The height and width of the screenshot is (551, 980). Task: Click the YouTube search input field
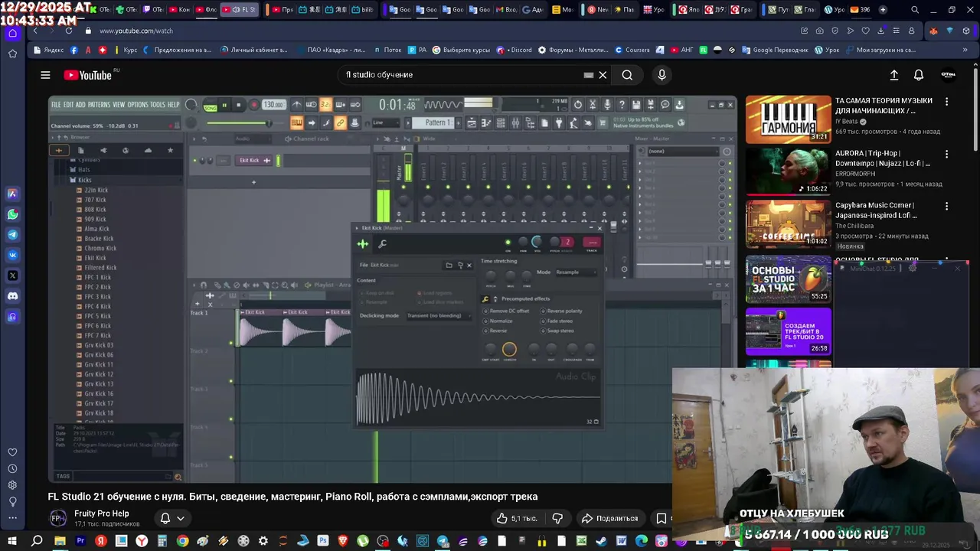click(463, 75)
